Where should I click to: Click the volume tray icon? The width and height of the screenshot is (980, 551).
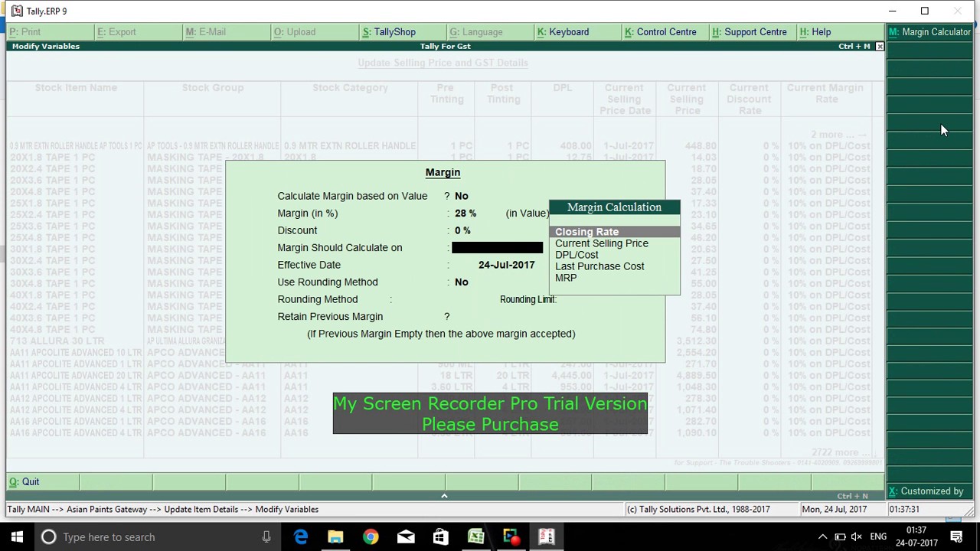click(x=857, y=537)
